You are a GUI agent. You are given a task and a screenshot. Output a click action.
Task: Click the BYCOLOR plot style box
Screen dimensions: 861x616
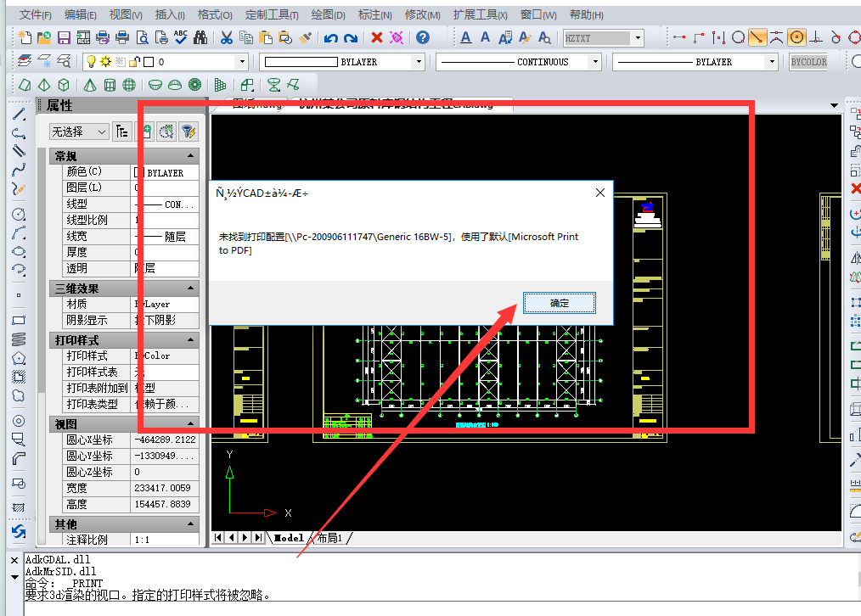(x=809, y=62)
